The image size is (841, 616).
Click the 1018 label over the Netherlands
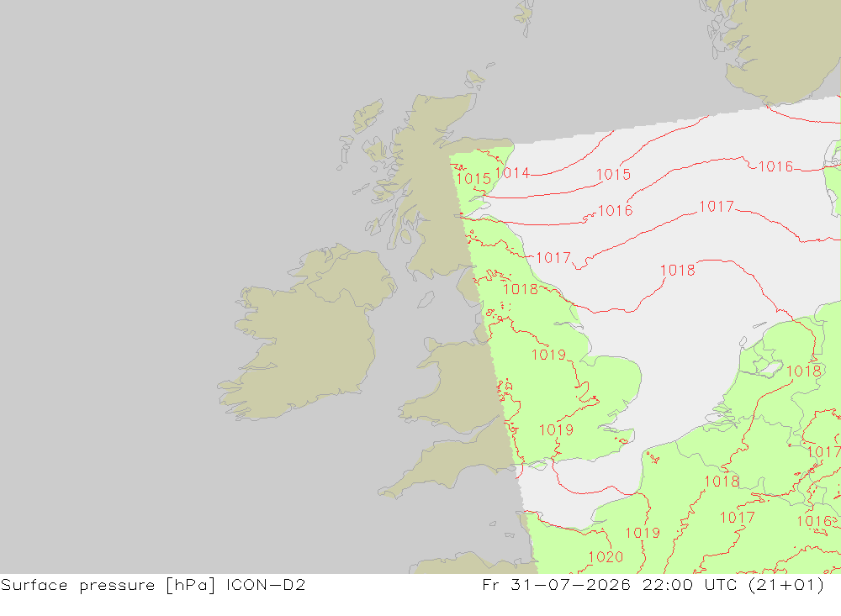[x=803, y=371]
